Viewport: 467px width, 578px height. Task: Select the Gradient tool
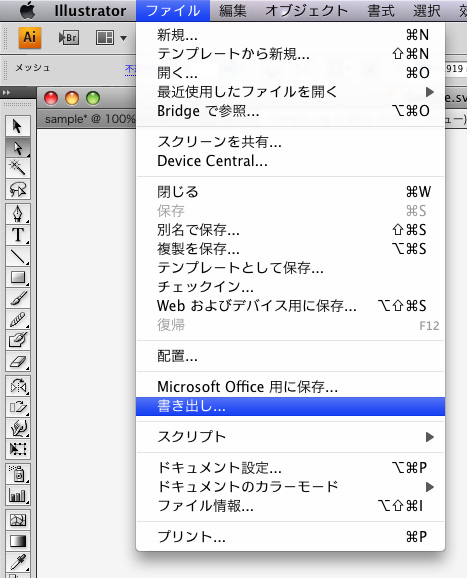[17, 541]
